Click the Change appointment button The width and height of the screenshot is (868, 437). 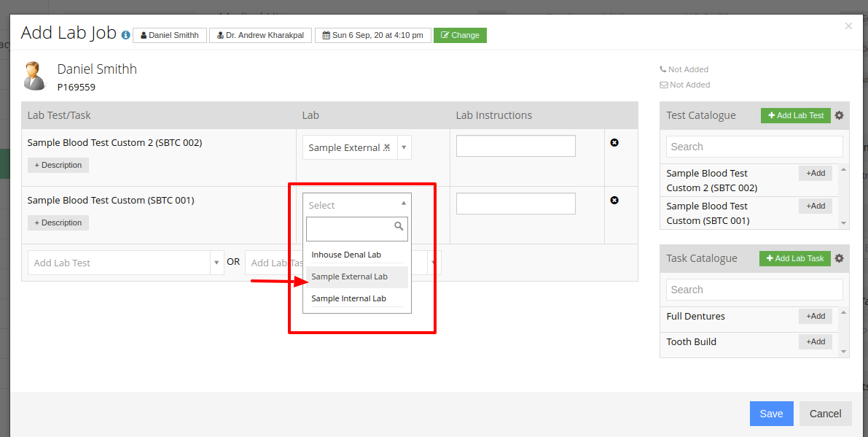click(x=460, y=35)
